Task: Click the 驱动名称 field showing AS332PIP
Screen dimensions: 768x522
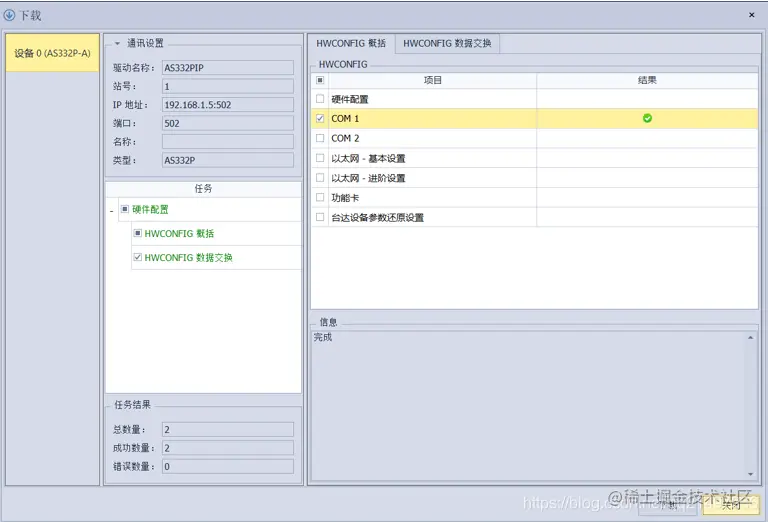Action: point(228,68)
